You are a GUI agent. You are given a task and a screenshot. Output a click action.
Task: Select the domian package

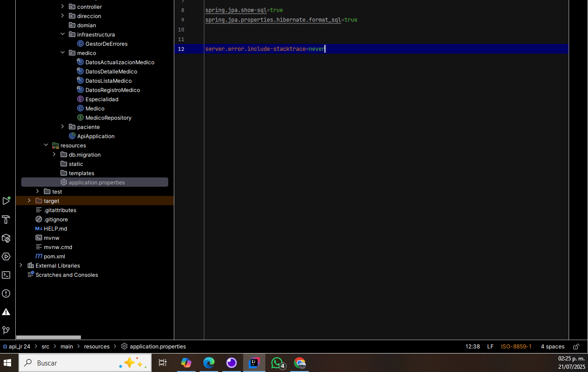pos(86,25)
